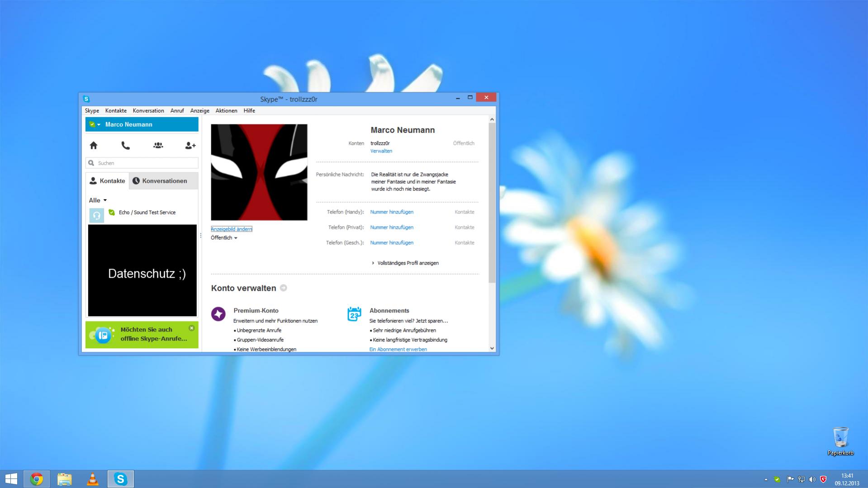Click the scrollbar up arrow in profile pane

pyautogui.click(x=492, y=119)
